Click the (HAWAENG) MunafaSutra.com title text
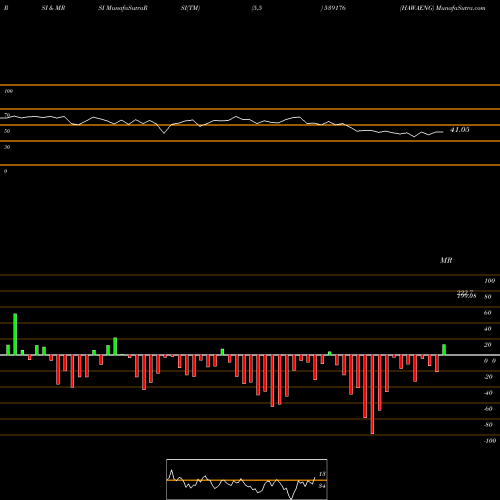The width and height of the screenshot is (500, 500). [442, 8]
